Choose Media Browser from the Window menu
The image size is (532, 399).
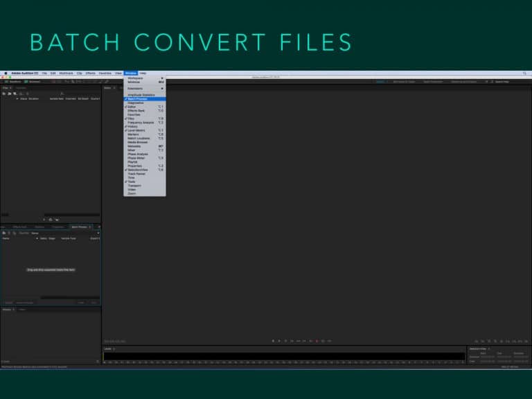coord(145,142)
